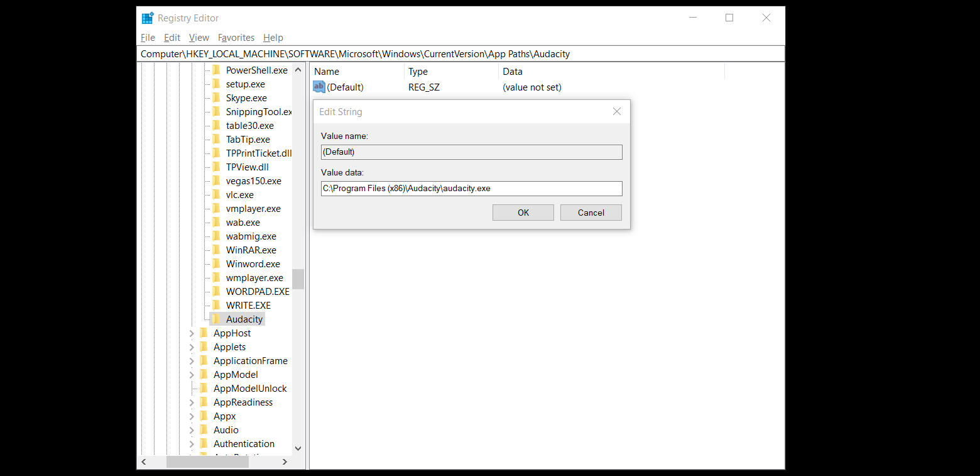Click the horizontal scrollbar left arrow
The width and height of the screenshot is (980, 476).
(144, 462)
